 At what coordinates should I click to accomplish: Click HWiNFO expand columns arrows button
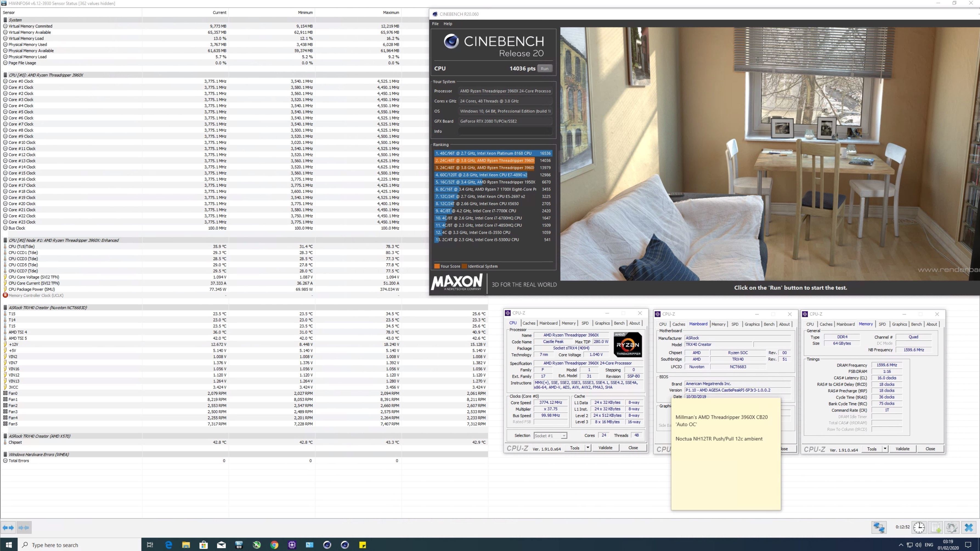(x=9, y=527)
